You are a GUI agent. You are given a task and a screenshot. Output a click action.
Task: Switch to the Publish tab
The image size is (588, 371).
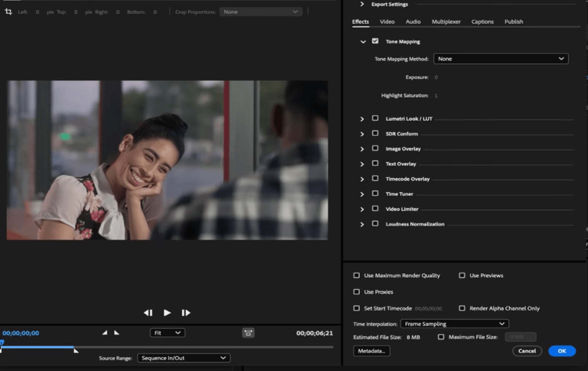513,22
